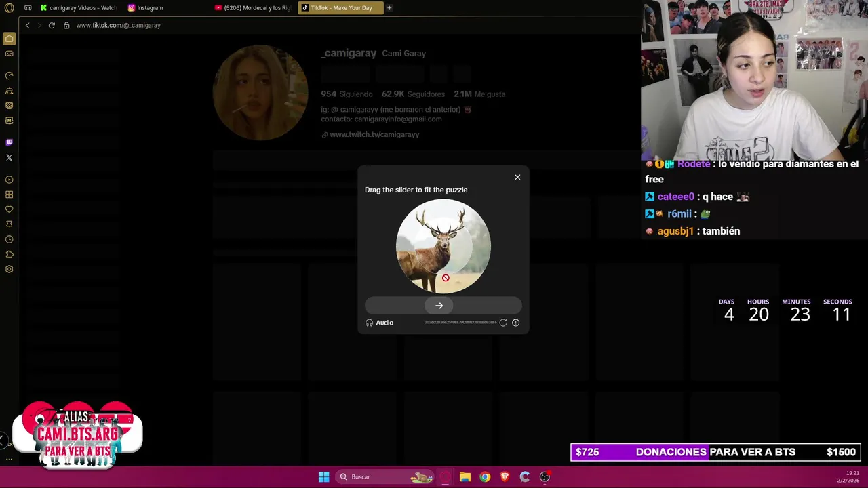The image size is (868, 488).
Task: Open Bookmarks heart icon in sidebar
Action: [9, 209]
